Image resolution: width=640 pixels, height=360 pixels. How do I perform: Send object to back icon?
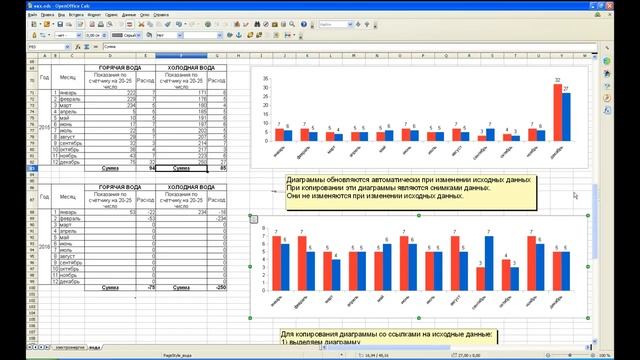coord(259,35)
